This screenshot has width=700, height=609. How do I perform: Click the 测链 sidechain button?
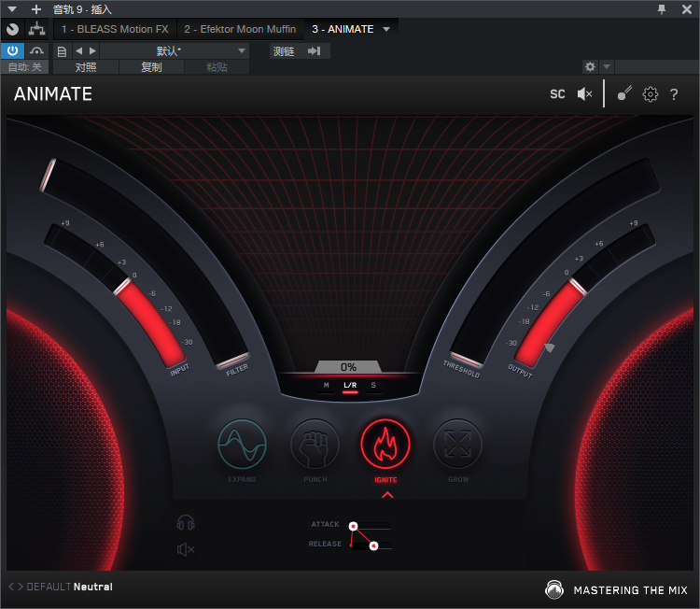coord(284,51)
